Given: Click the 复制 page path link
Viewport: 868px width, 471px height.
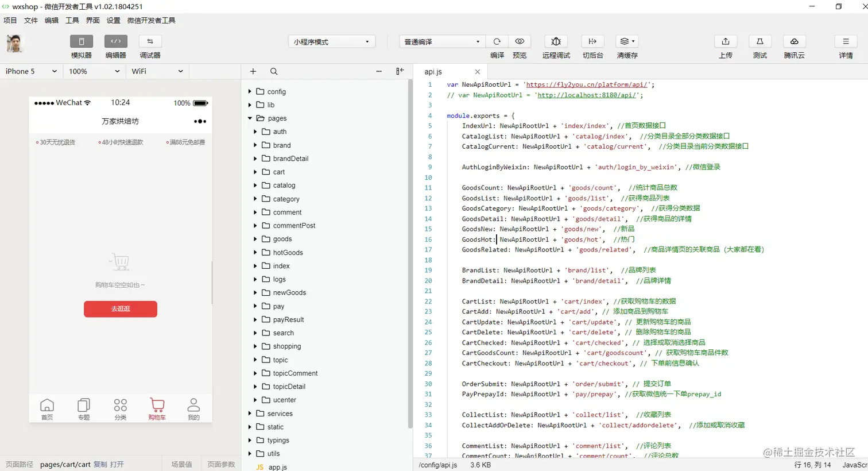Looking at the screenshot, I should coord(100,464).
